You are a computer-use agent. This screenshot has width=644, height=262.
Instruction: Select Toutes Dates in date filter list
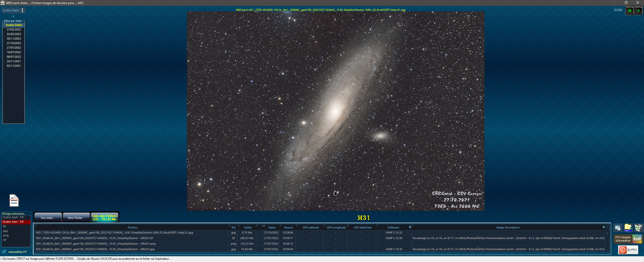14,25
